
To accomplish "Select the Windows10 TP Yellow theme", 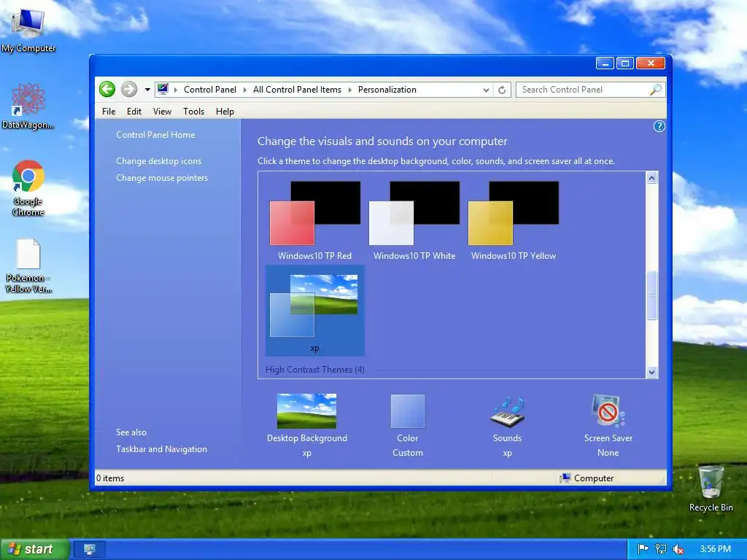I will click(514, 221).
